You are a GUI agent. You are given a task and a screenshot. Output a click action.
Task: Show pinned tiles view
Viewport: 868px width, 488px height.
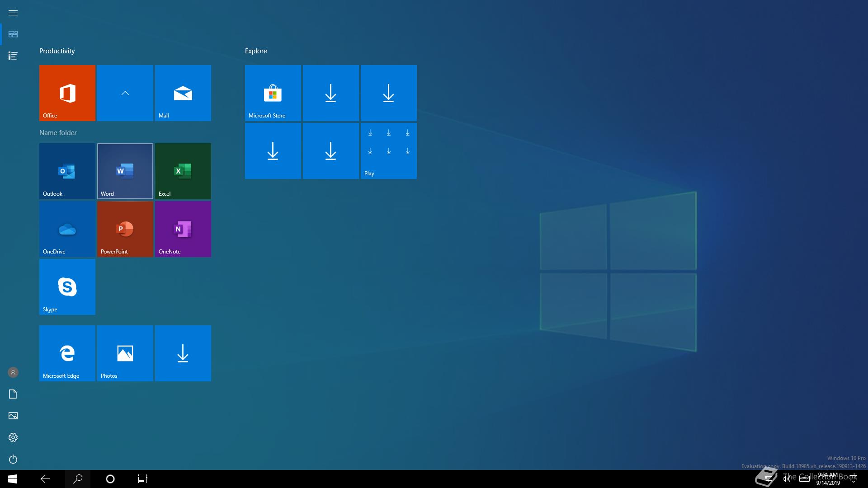(13, 34)
